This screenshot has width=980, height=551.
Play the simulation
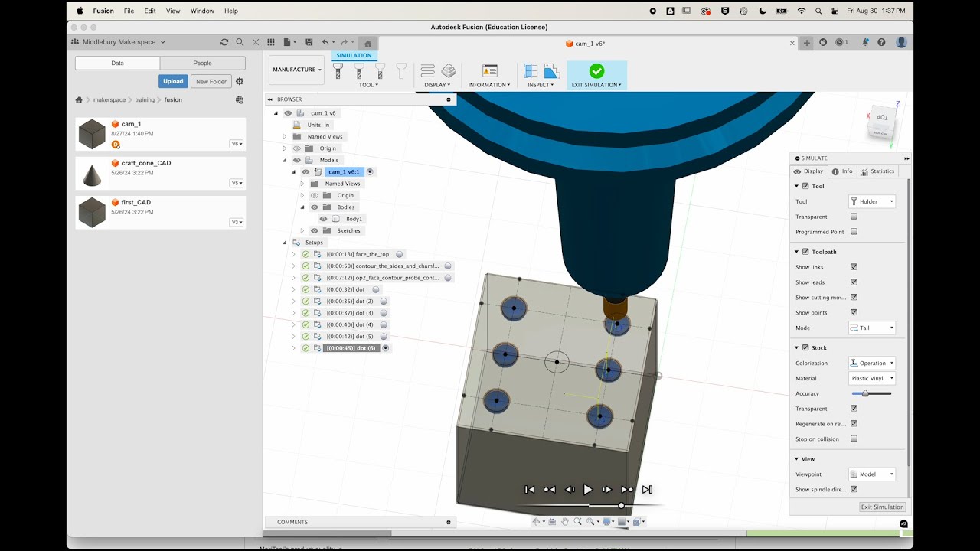tap(588, 490)
